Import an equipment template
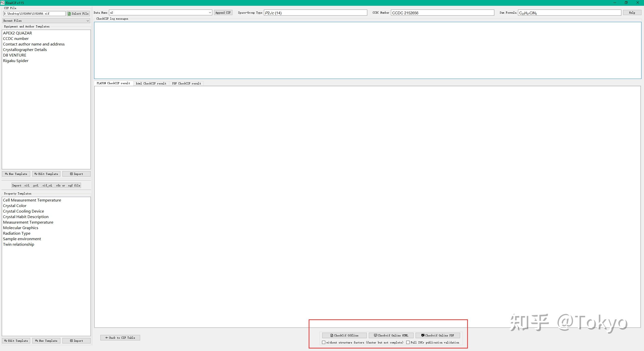Image resolution: width=644 pixels, height=351 pixels. click(x=76, y=174)
